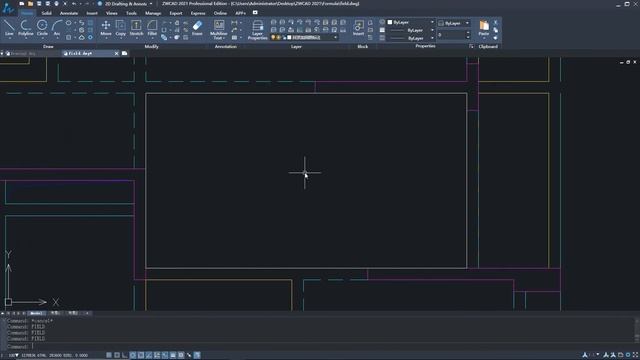The height and width of the screenshot is (360, 640).
Task: Expand Multiline Text dropdown arrow
Action: 224,38
